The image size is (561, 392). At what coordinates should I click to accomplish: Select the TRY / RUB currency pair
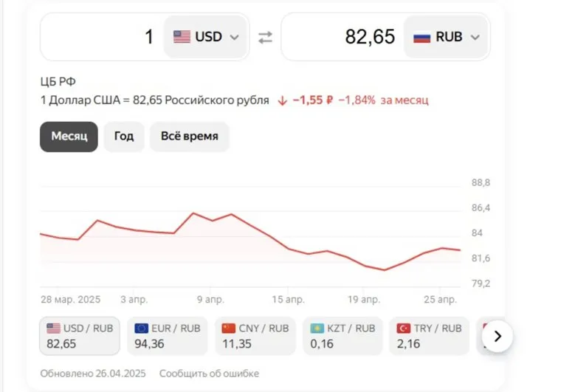pos(429,336)
